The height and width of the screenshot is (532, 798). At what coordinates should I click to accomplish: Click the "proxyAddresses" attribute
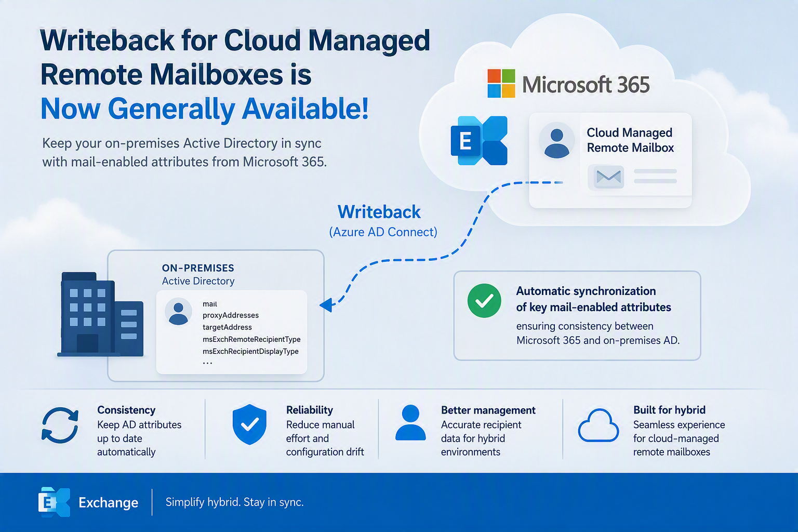click(x=231, y=315)
